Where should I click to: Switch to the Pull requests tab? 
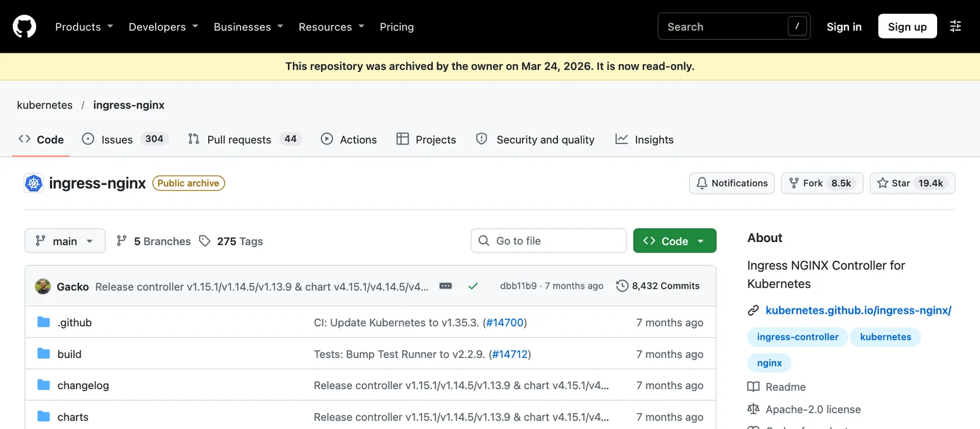245,140
